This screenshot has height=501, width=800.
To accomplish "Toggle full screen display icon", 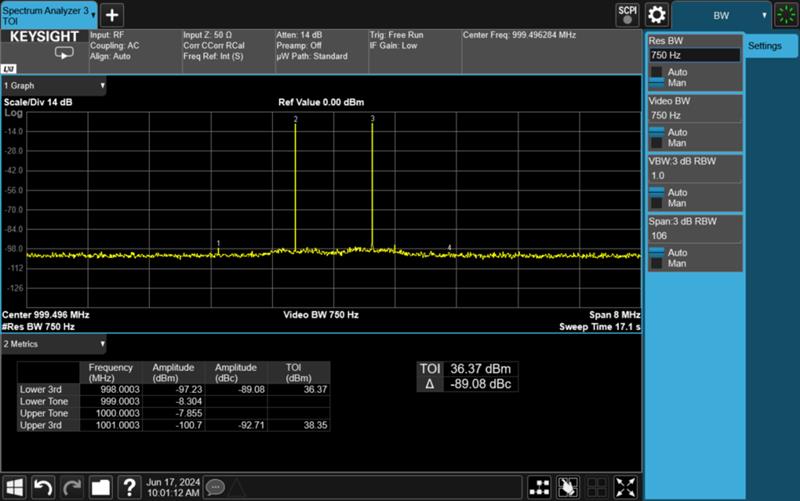I will (x=625, y=487).
